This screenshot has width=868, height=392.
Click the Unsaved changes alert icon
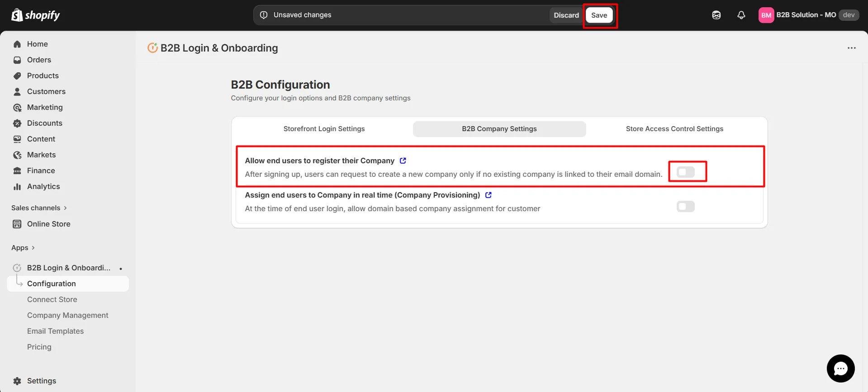(264, 15)
